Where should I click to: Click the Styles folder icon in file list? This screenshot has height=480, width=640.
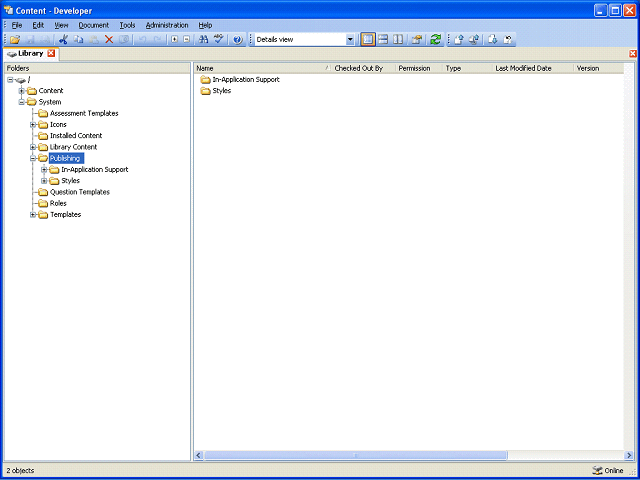pyautogui.click(x=205, y=91)
